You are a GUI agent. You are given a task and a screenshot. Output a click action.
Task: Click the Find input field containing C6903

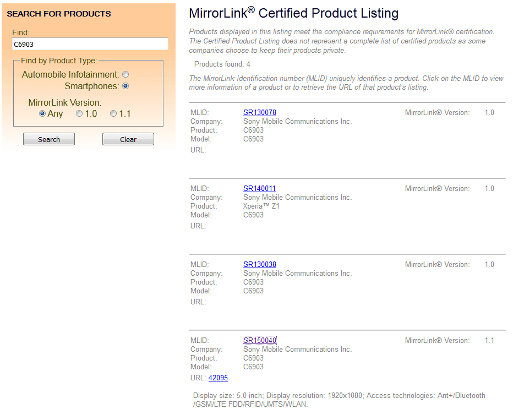90,44
